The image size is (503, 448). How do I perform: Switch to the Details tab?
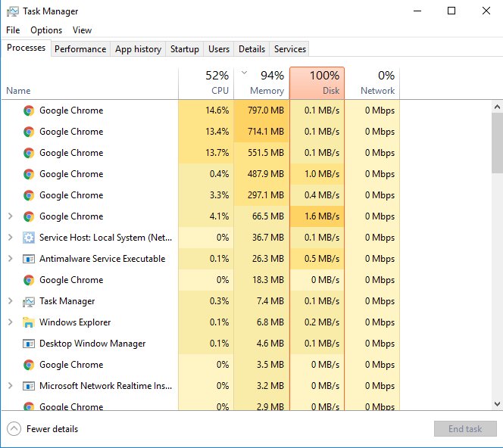(251, 49)
